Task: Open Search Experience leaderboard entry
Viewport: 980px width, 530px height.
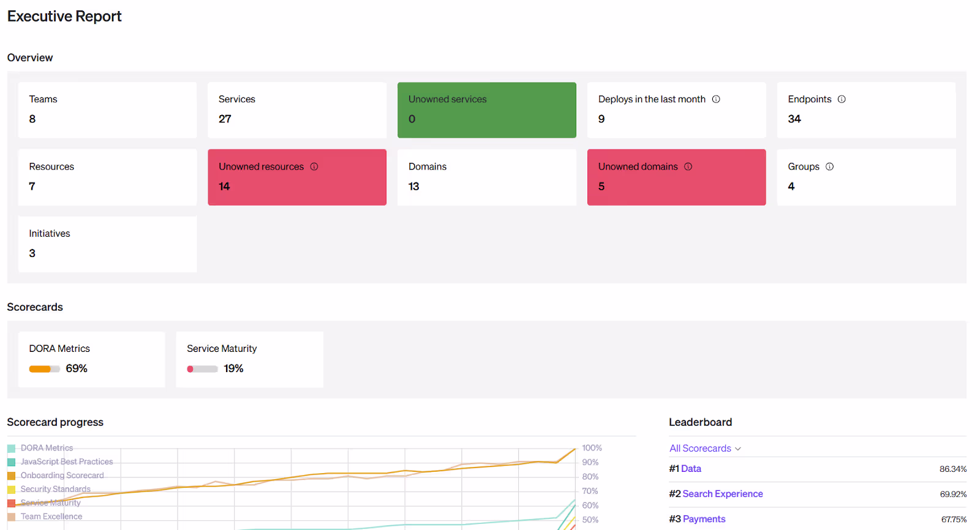Action: [722, 494]
